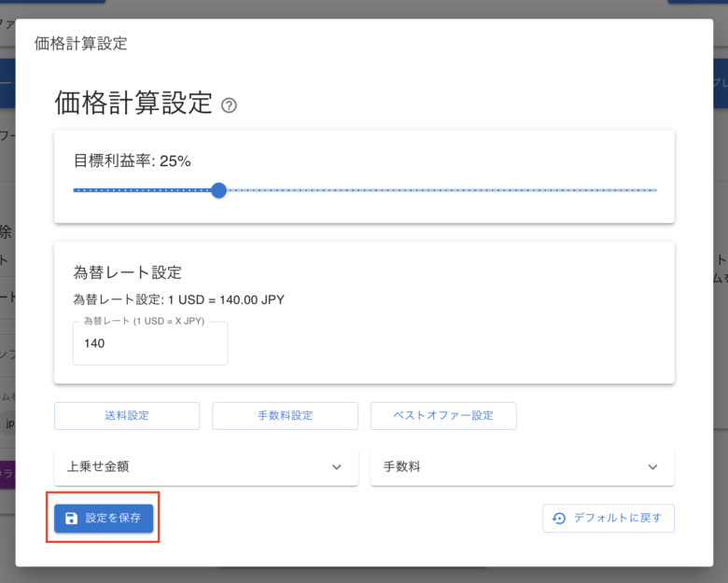Click the floppy disk icon in 設定を保存
Viewport: 728px width, 583px height.
pos(72,519)
